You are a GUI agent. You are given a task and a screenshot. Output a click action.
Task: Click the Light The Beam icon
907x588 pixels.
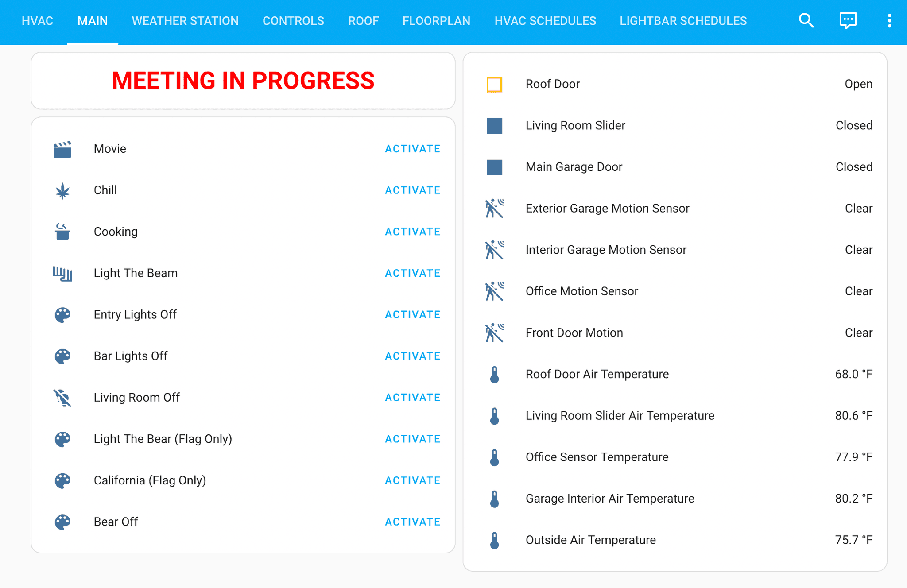click(62, 274)
